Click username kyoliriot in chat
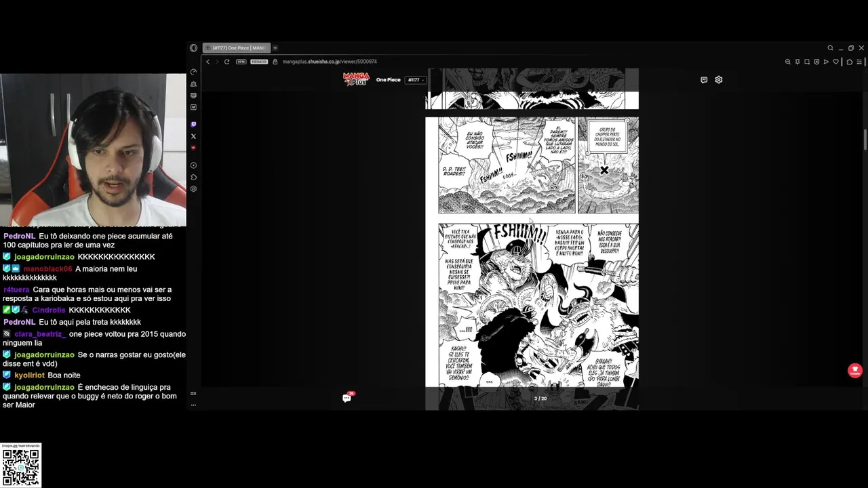 tap(29, 375)
